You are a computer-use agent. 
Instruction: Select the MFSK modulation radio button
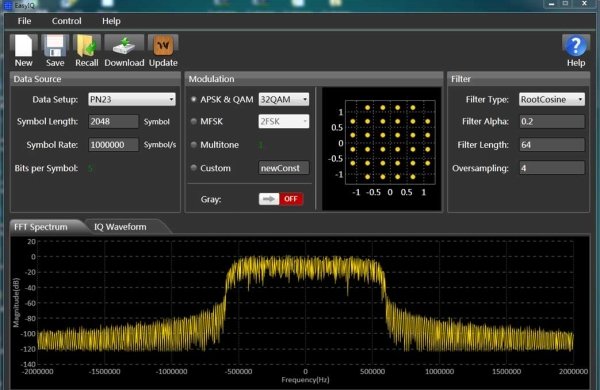click(x=194, y=121)
